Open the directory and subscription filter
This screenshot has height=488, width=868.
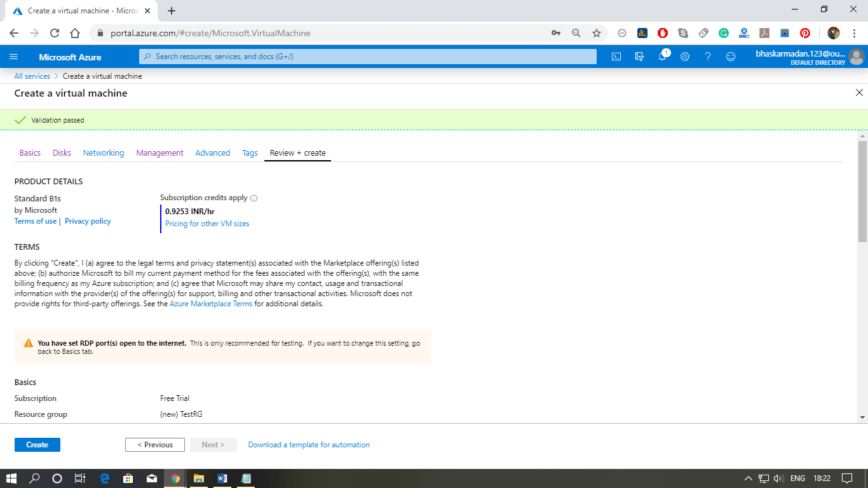[639, 57]
